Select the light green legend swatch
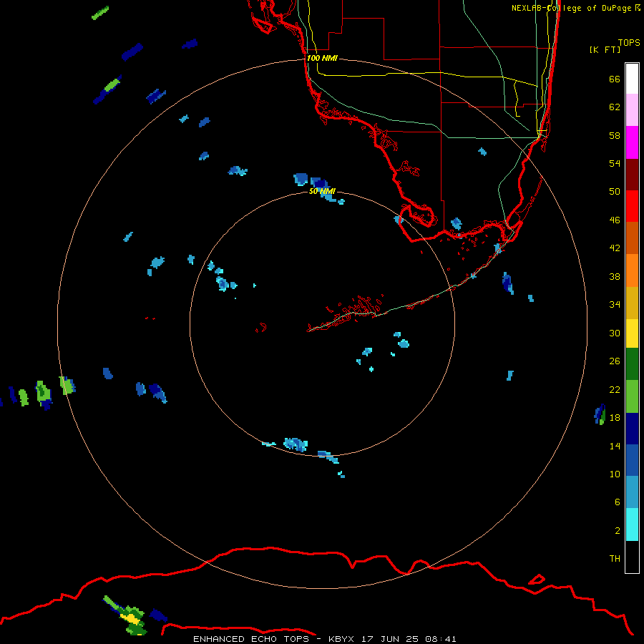The width and height of the screenshot is (644, 644). 632,396
